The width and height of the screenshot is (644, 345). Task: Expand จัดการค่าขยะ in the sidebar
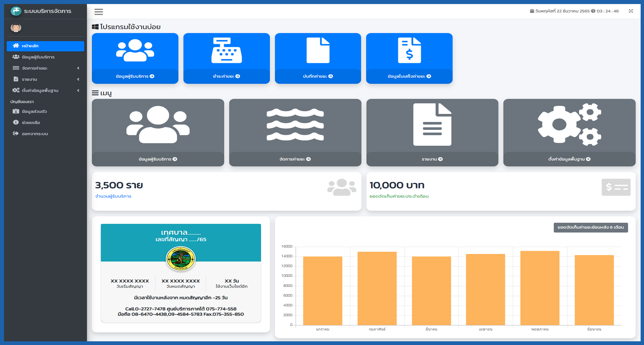(45, 68)
